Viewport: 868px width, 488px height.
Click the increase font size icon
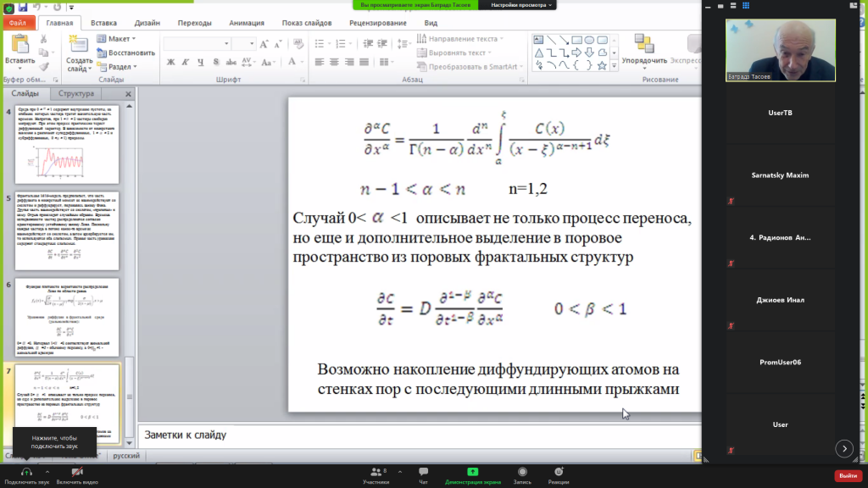(x=264, y=44)
